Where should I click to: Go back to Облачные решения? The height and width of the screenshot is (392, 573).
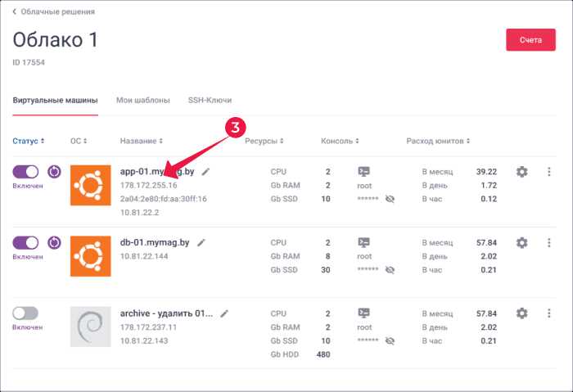click(x=53, y=12)
